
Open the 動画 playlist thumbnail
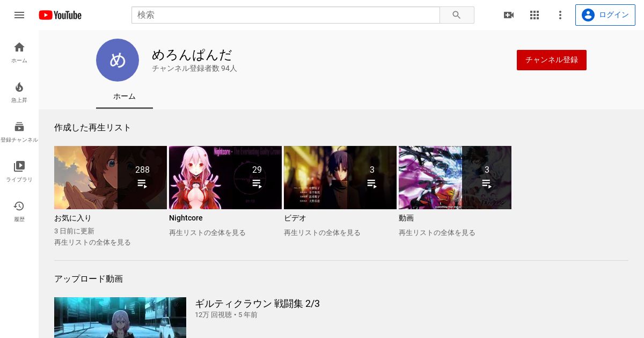(x=455, y=178)
